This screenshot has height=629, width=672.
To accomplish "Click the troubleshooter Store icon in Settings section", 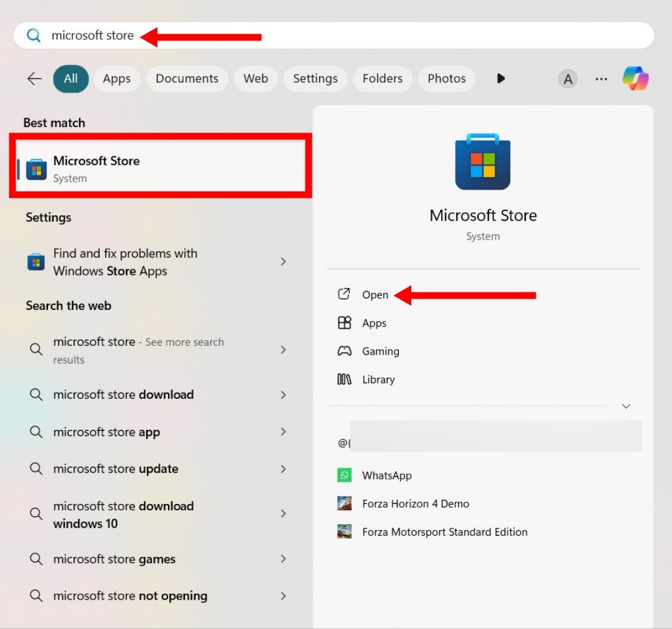I will 36,262.
